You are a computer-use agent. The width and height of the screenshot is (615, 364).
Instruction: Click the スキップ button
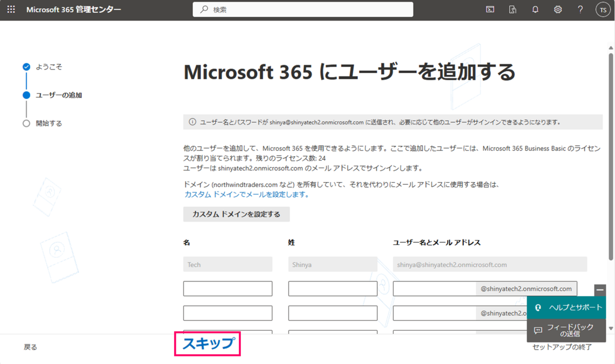tap(208, 343)
